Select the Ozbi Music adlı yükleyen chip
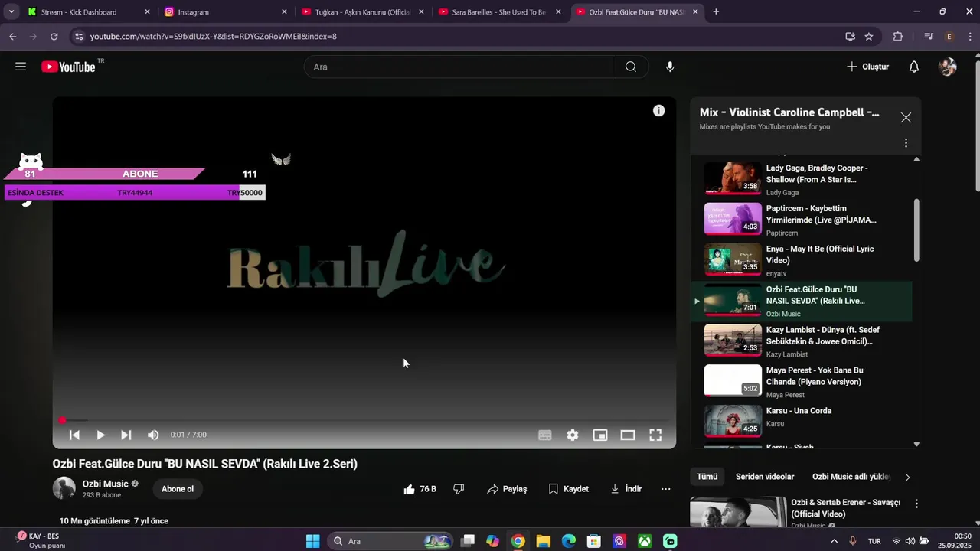 [851, 477]
